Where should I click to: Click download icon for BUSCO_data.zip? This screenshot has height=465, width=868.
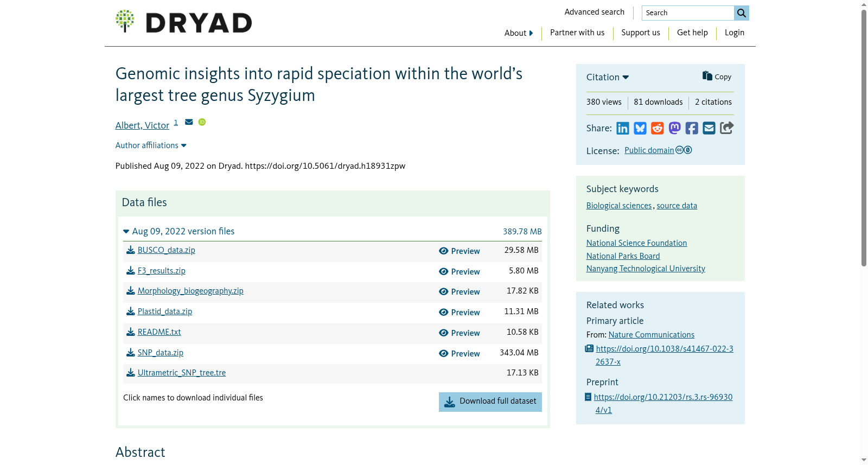pyautogui.click(x=131, y=250)
